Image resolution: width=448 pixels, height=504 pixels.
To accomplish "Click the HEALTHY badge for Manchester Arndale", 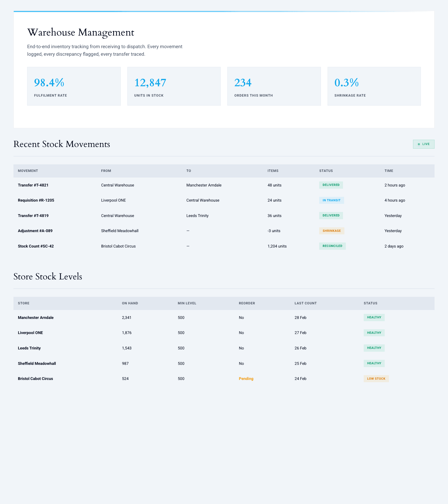I will click(374, 318).
